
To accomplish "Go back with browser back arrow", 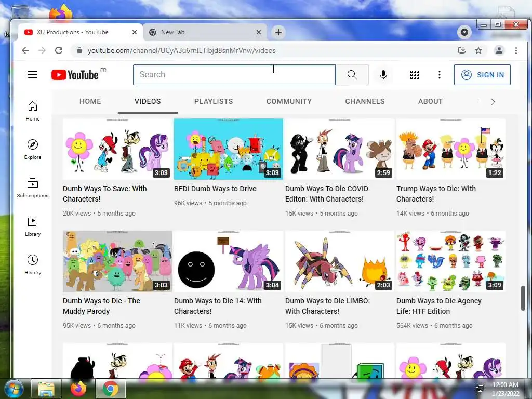I will pos(25,50).
